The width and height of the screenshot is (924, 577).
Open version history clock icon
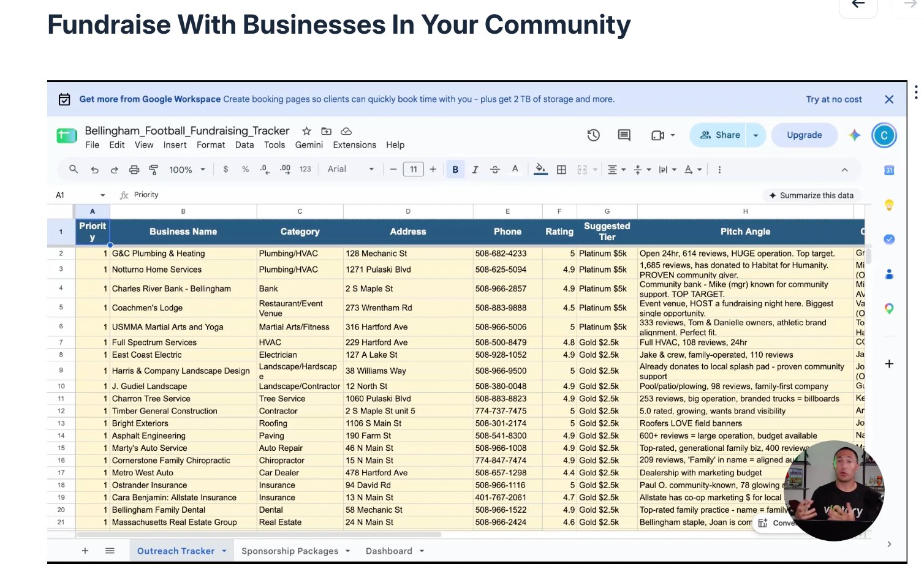(x=593, y=135)
